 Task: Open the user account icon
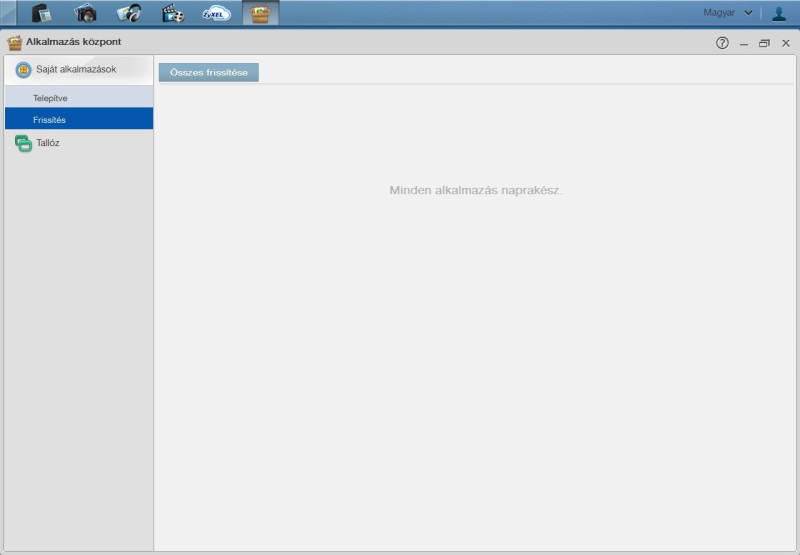(779, 13)
